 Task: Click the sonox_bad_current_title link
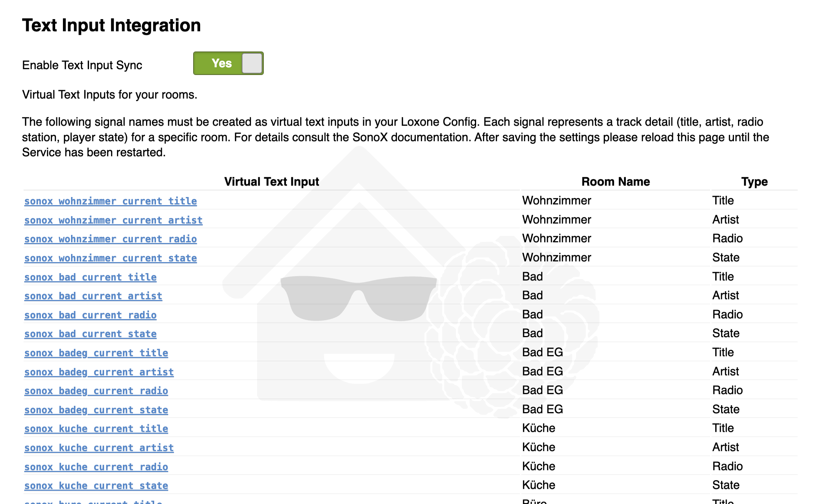pyautogui.click(x=90, y=277)
